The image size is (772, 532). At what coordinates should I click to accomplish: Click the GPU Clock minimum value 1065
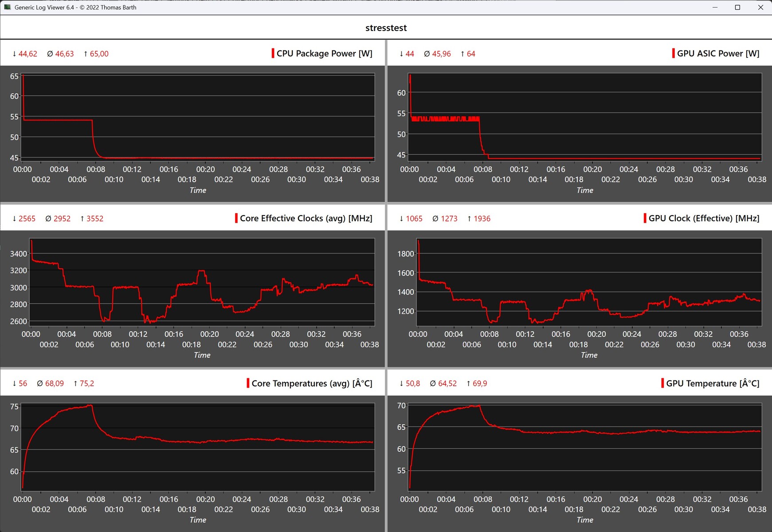pyautogui.click(x=414, y=219)
